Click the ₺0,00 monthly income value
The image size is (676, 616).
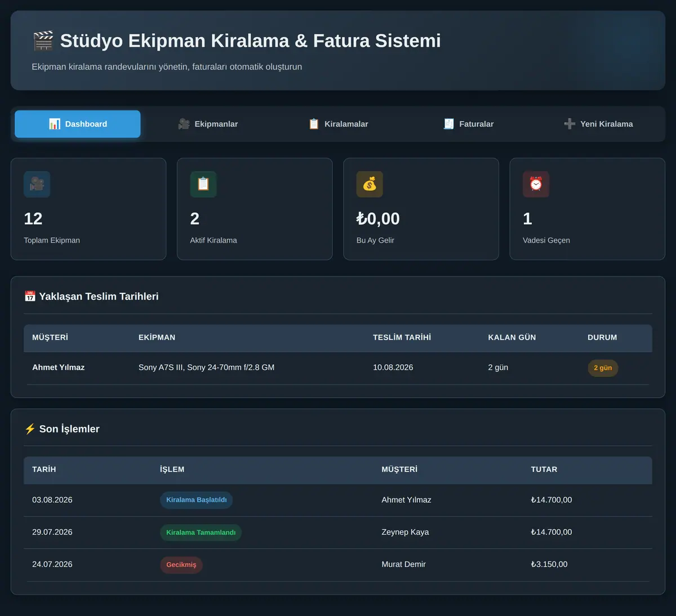378,218
